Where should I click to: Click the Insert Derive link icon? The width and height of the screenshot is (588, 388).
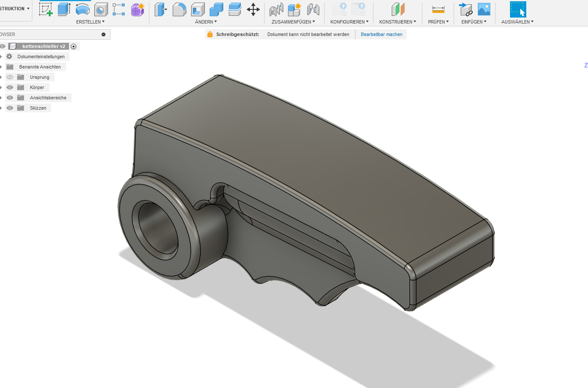(465, 9)
